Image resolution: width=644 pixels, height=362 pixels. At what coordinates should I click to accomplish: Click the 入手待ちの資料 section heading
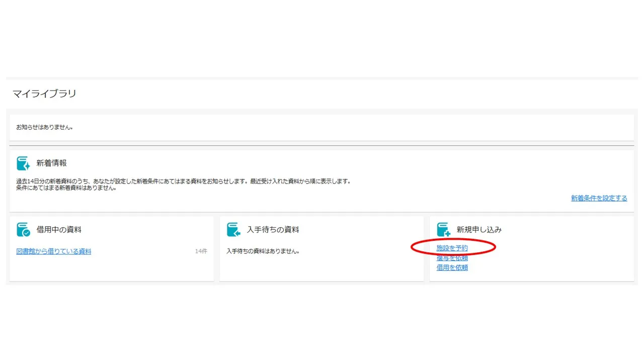(273, 230)
